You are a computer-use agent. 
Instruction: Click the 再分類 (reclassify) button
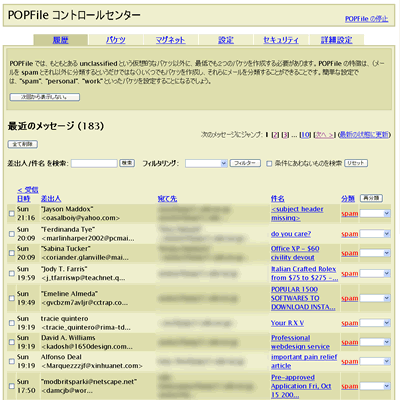point(371,198)
